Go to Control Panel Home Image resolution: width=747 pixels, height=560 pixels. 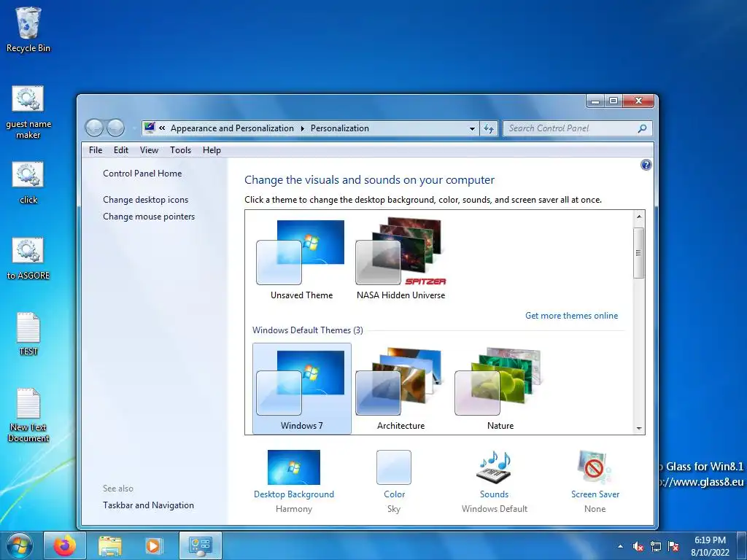pos(142,174)
